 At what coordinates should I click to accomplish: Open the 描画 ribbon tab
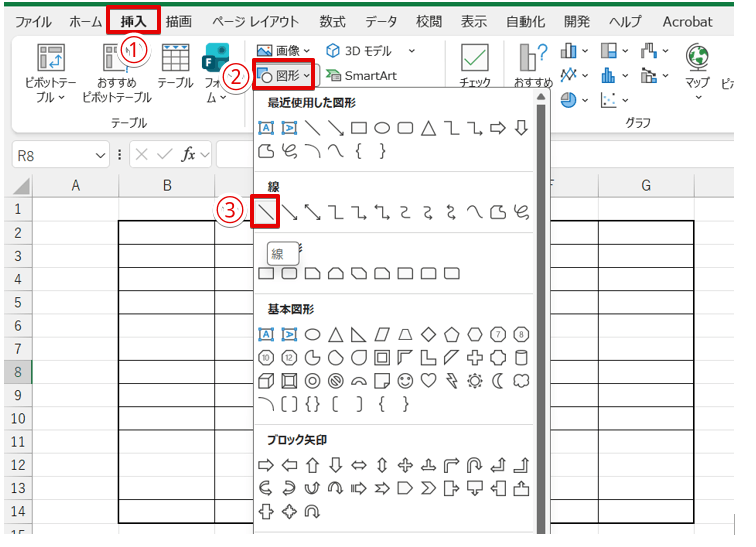click(179, 22)
